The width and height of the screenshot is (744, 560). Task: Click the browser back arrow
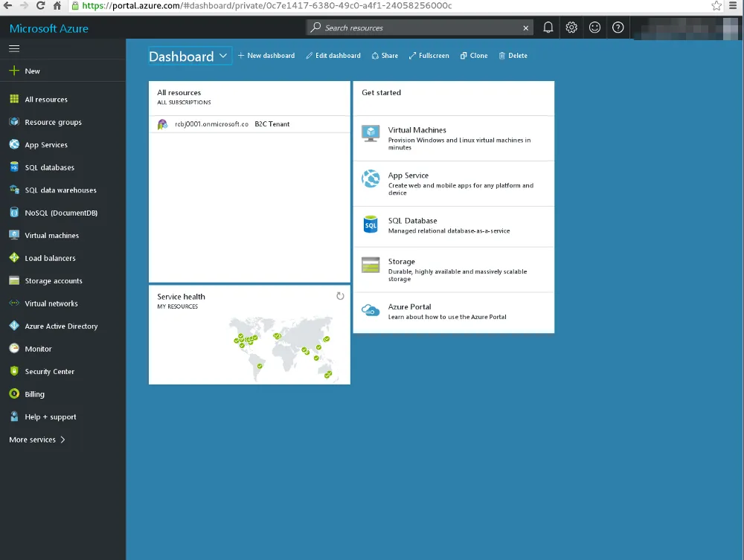tap(8, 6)
